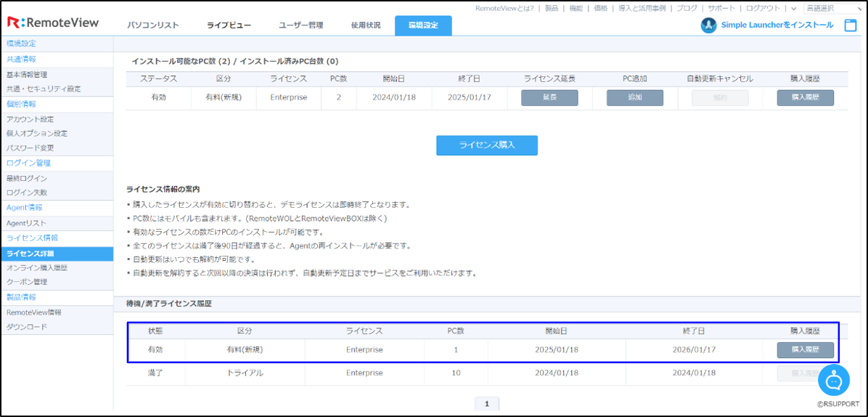868x417 pixels.
Task: Open 最終ログイン in the sidebar
Action: (x=27, y=178)
